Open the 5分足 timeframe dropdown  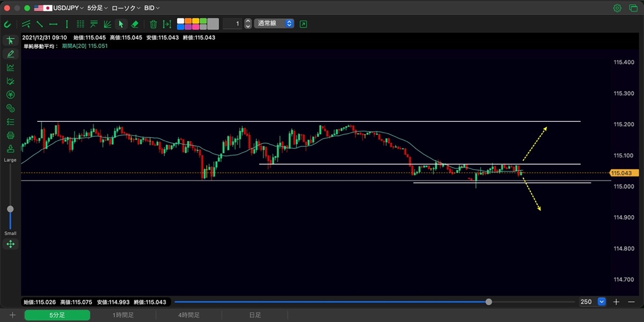click(98, 8)
